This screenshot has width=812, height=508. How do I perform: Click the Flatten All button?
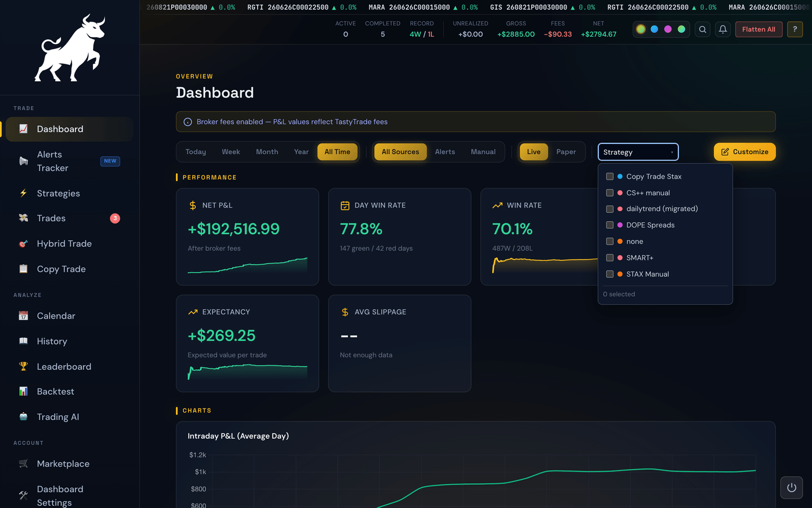click(x=758, y=29)
